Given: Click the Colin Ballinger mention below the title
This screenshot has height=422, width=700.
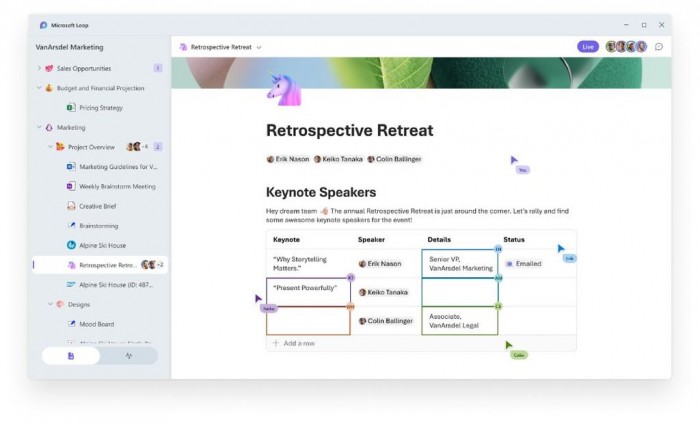Looking at the screenshot, I should [394, 159].
